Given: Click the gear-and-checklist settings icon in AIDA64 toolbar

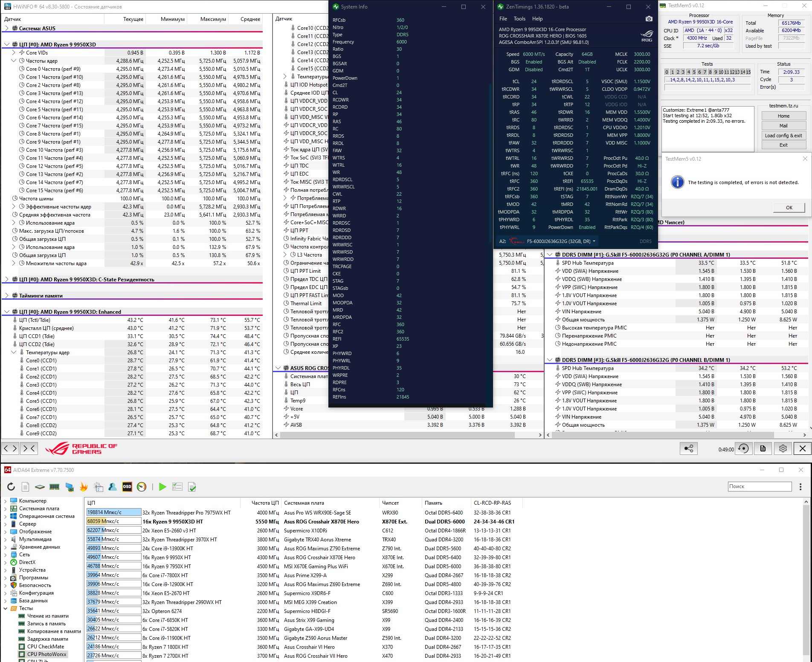Looking at the screenshot, I should coord(99,486).
